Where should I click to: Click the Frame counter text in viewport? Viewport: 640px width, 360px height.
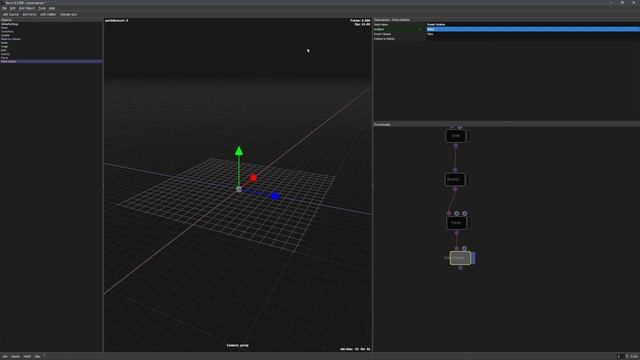(x=360, y=20)
